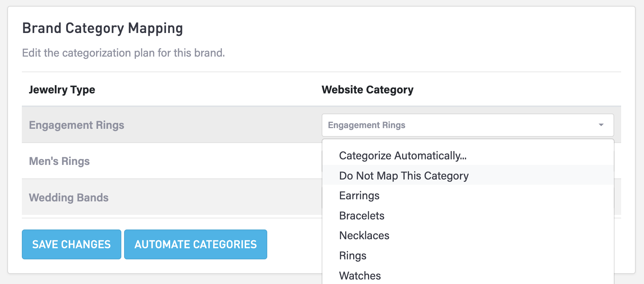Click the Engagement Rings jewelry type label
644x284 pixels.
pos(77,125)
